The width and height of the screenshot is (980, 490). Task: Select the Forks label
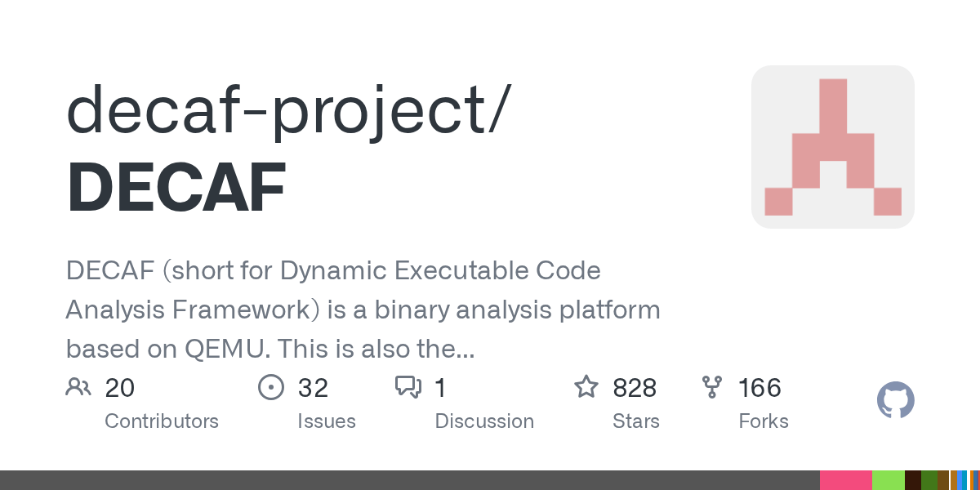tap(764, 421)
